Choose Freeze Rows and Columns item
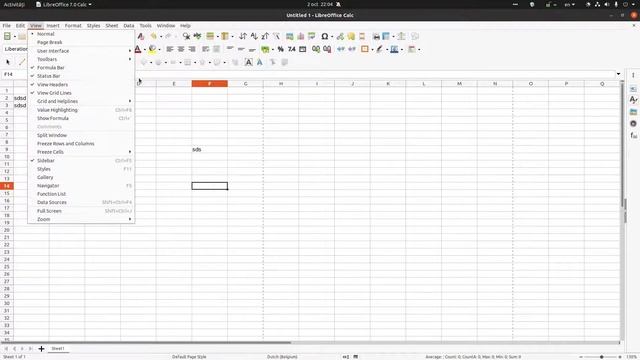 click(x=81, y=144)
